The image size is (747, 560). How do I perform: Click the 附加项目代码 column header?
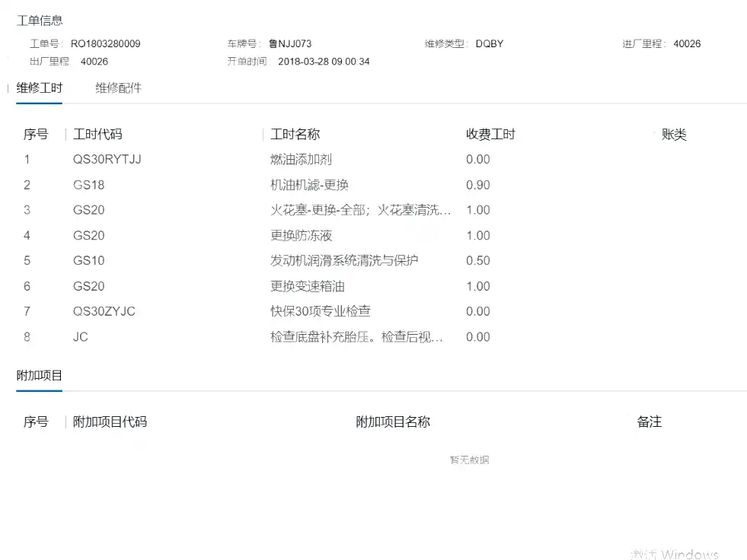coord(110,422)
